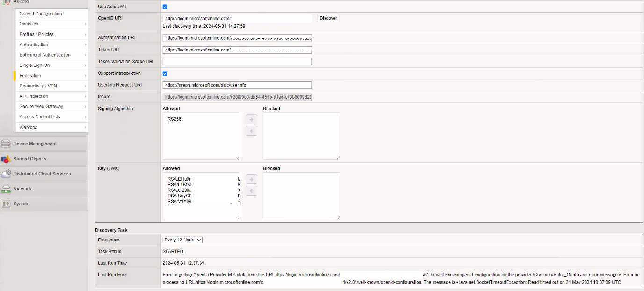This screenshot has width=644, height=291.
Task: Click the Last discovery time text
Action: pos(203,26)
